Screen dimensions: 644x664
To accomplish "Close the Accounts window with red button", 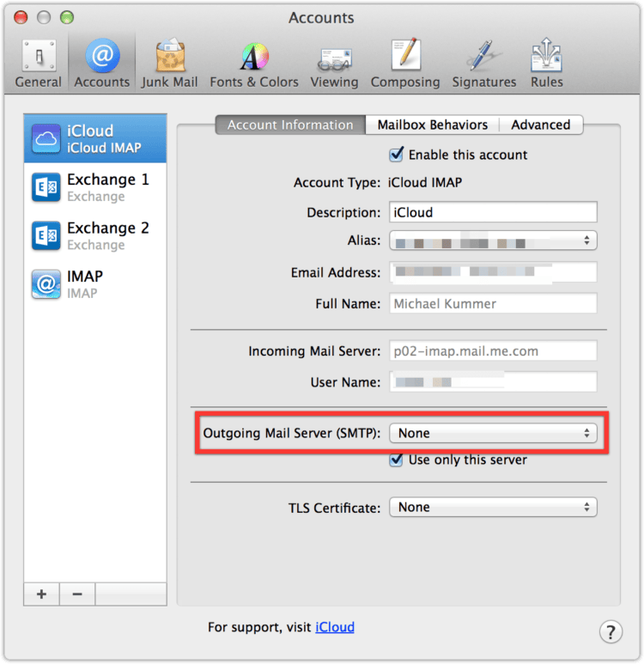I will [21, 17].
